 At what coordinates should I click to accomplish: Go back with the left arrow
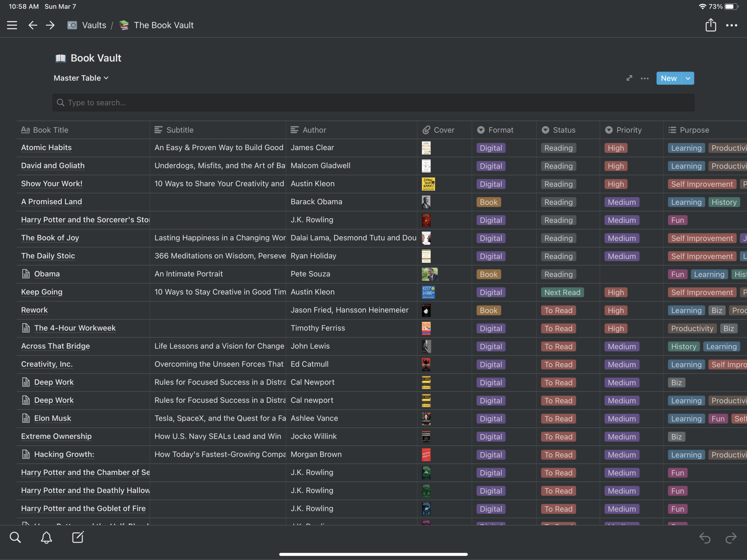[32, 25]
